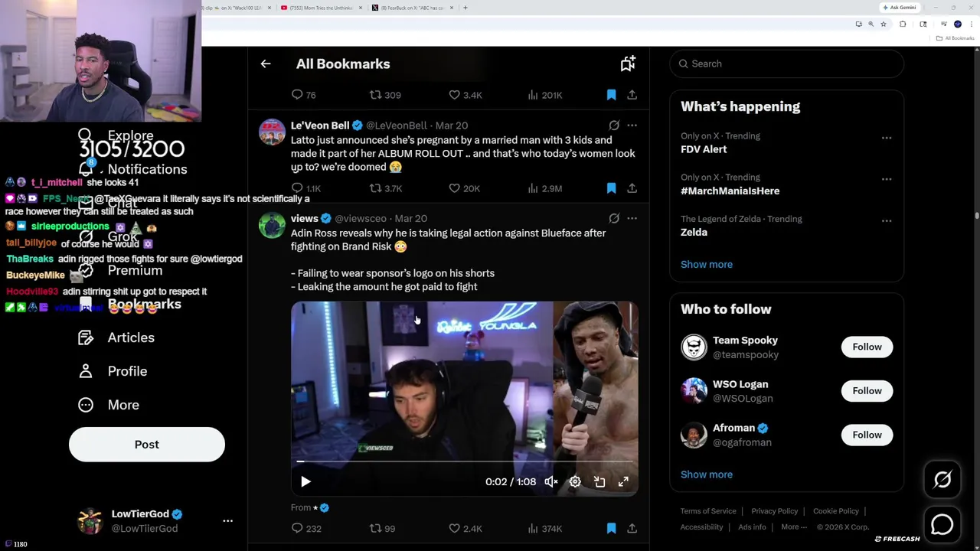Share the views post
The width and height of the screenshot is (980, 551).
pos(632,529)
